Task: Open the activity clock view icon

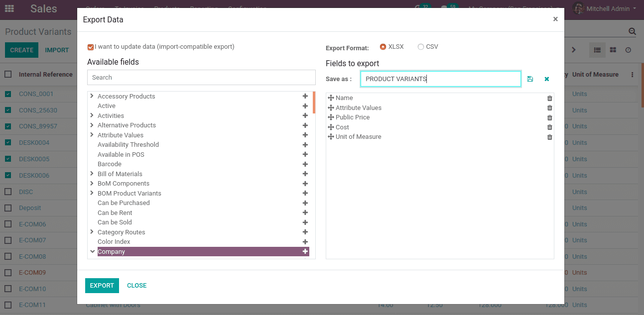Action: tap(629, 50)
